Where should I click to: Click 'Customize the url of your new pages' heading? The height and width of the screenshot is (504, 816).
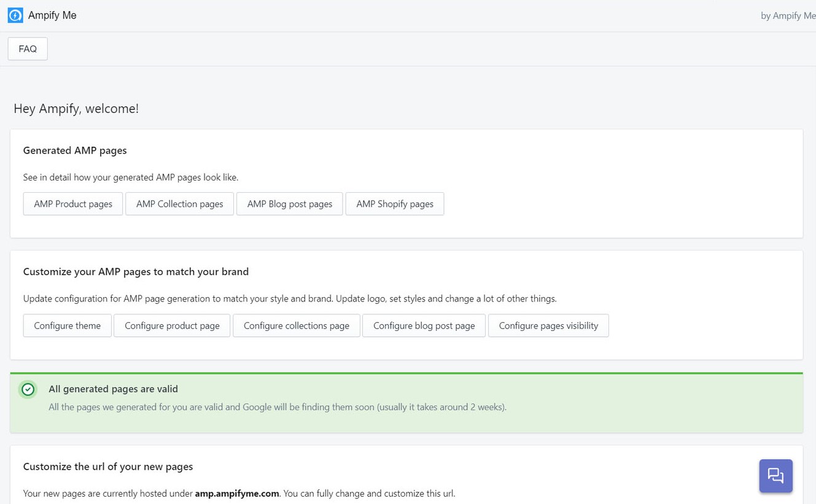point(108,467)
